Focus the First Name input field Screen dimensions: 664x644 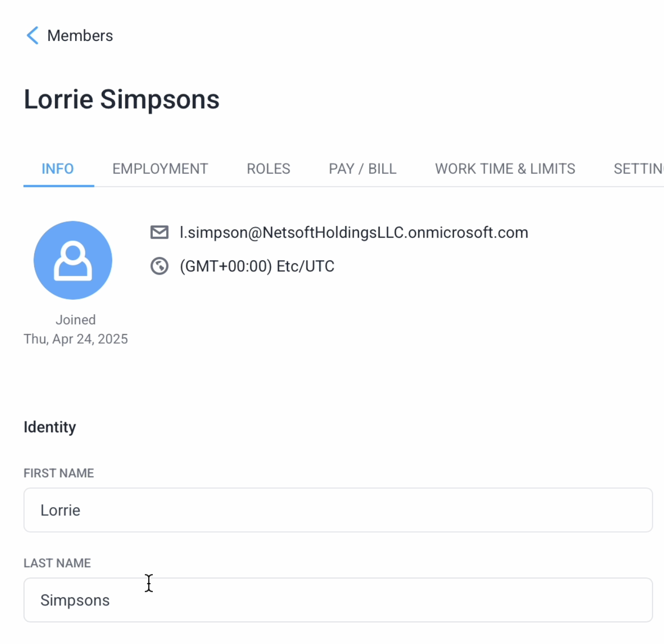pos(338,510)
